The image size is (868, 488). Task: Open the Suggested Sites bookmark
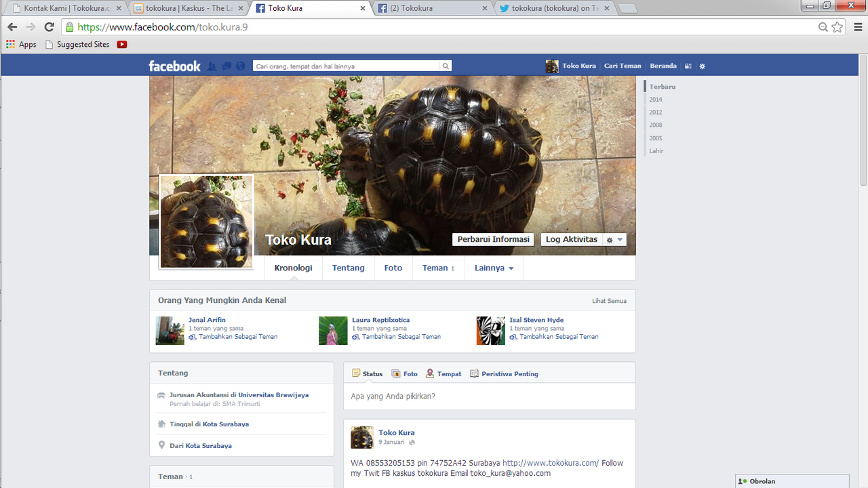77,44
